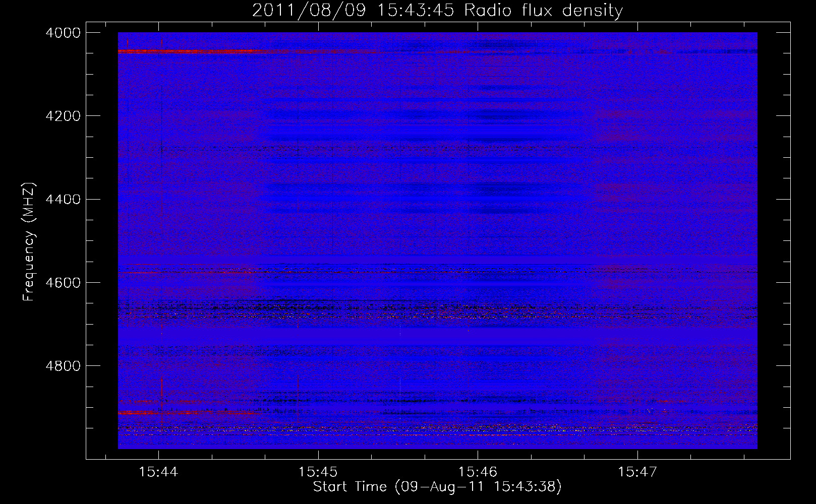
Task: Click the plot title "2011/08/09 15:43:45 Radio flux density"
Action: pos(437,10)
